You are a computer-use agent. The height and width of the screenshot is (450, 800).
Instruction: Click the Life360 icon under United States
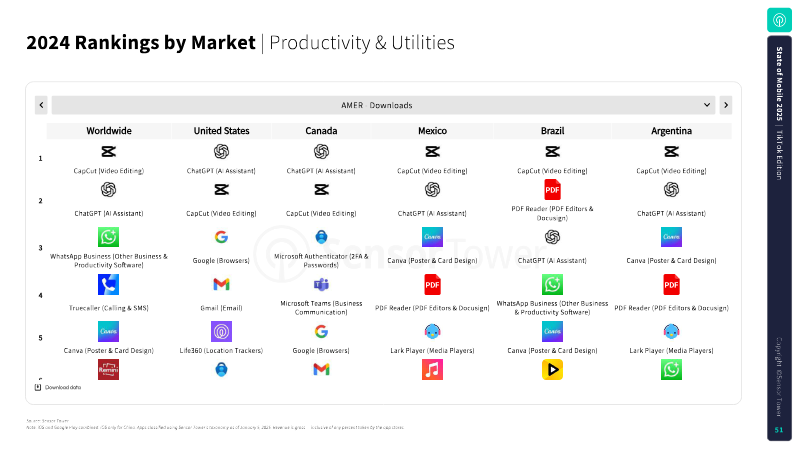click(x=221, y=332)
